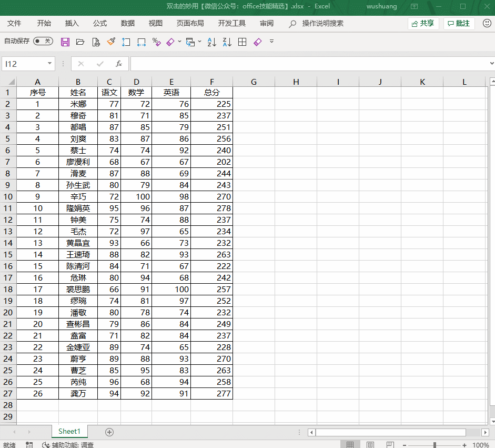The height and width of the screenshot is (448, 495).
Task: Click the Sort A to Z ascending icon
Action: coord(211,42)
